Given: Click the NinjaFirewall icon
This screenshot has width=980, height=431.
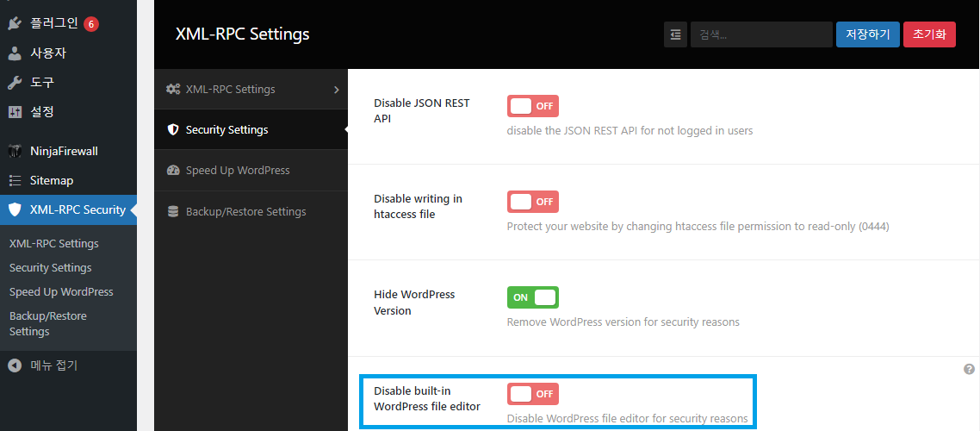Looking at the screenshot, I should coord(15,151).
